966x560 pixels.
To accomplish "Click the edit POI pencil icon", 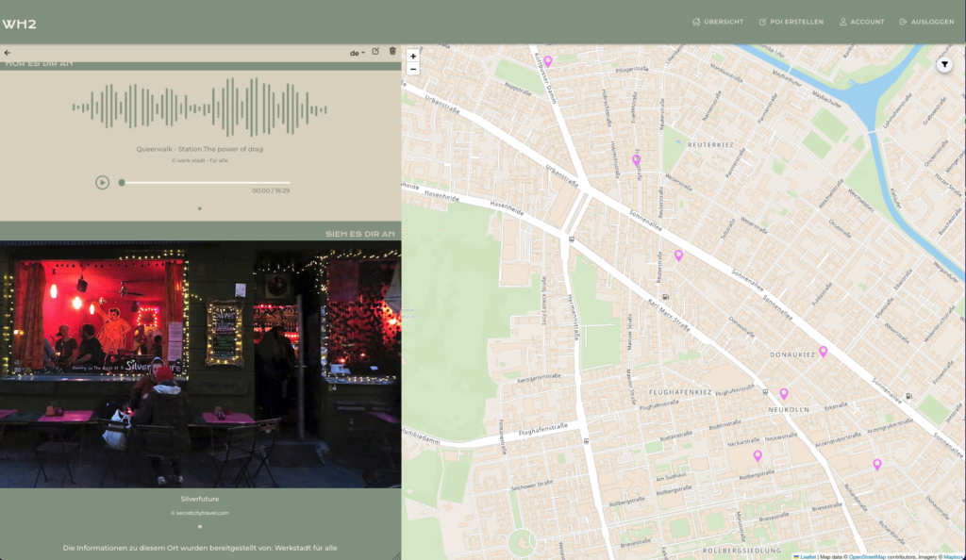I will (x=375, y=52).
